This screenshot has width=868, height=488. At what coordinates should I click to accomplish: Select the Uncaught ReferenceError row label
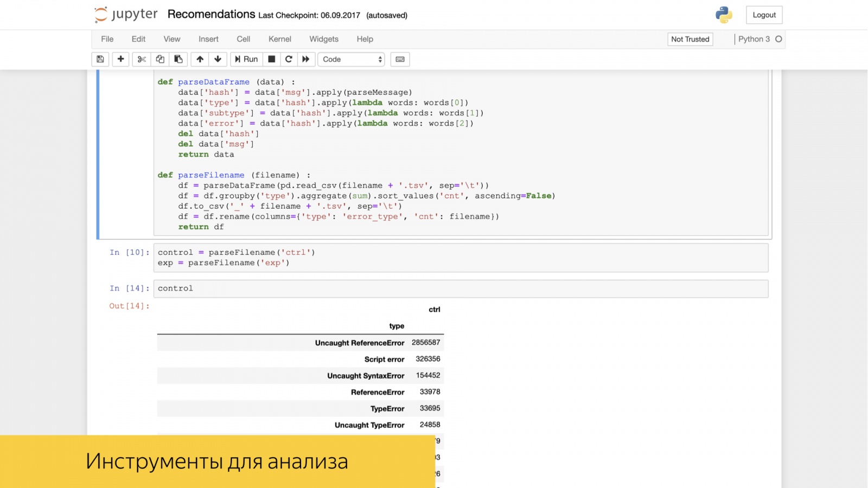pos(360,343)
